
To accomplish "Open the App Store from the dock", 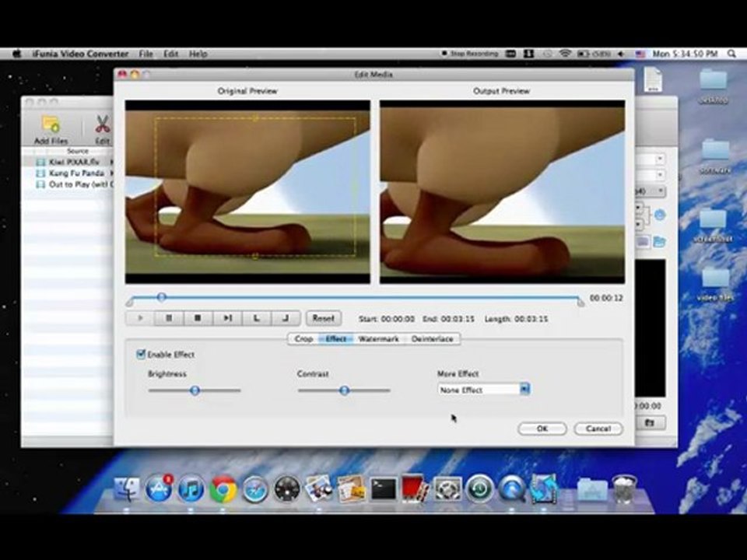I will 159,489.
